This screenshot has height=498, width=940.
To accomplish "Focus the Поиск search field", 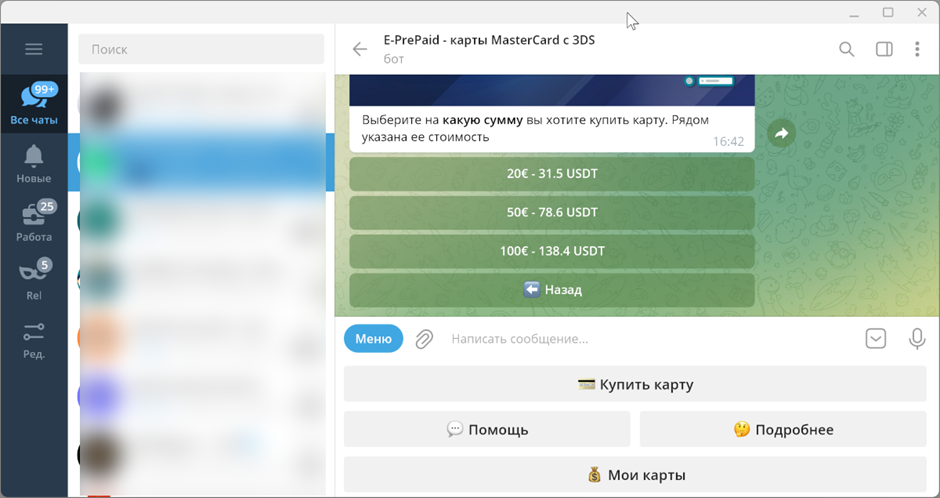I will click(x=201, y=49).
